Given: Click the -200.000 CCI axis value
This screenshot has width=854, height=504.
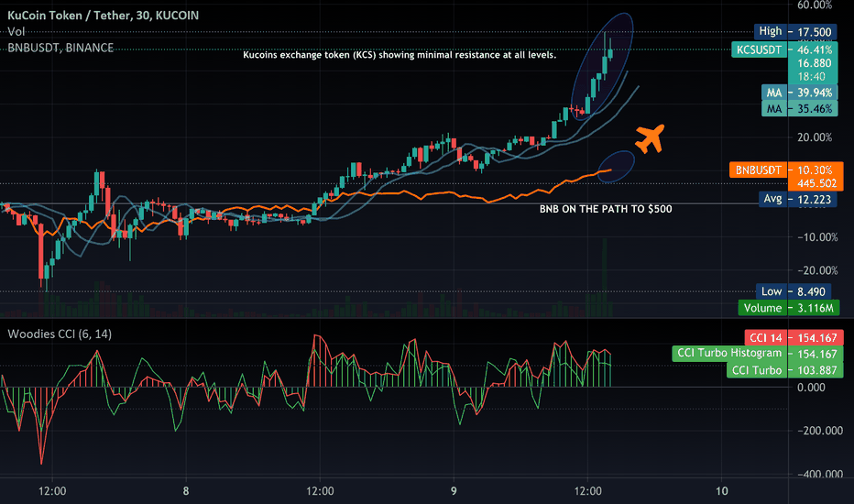Looking at the screenshot, I should [820, 431].
